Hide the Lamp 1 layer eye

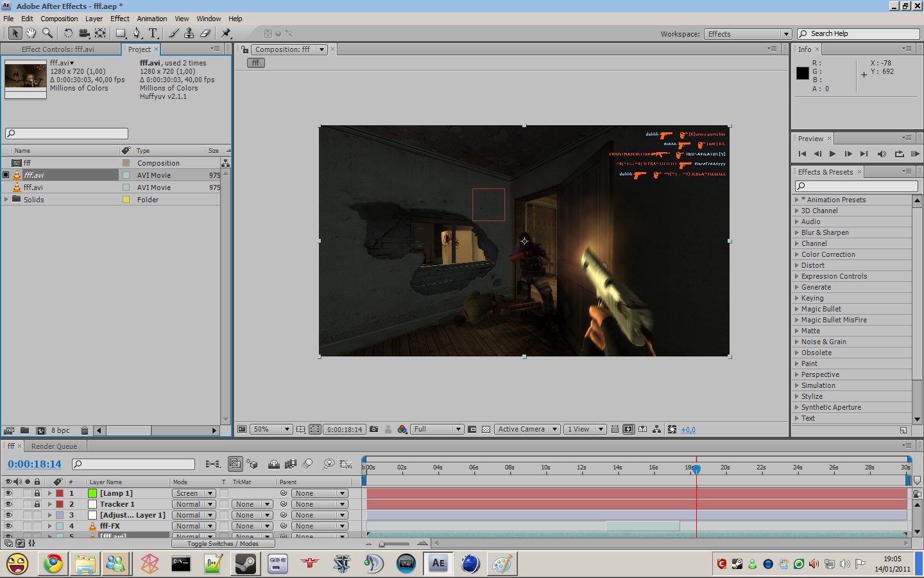click(x=8, y=493)
